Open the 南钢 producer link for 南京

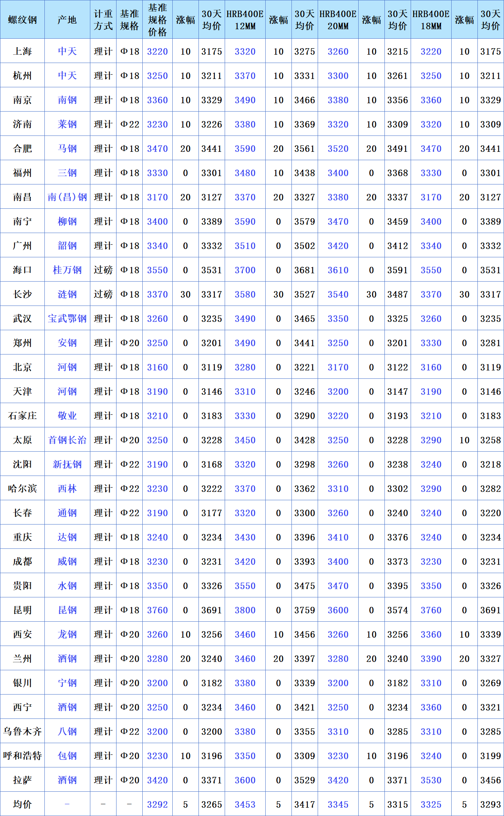pyautogui.click(x=67, y=100)
